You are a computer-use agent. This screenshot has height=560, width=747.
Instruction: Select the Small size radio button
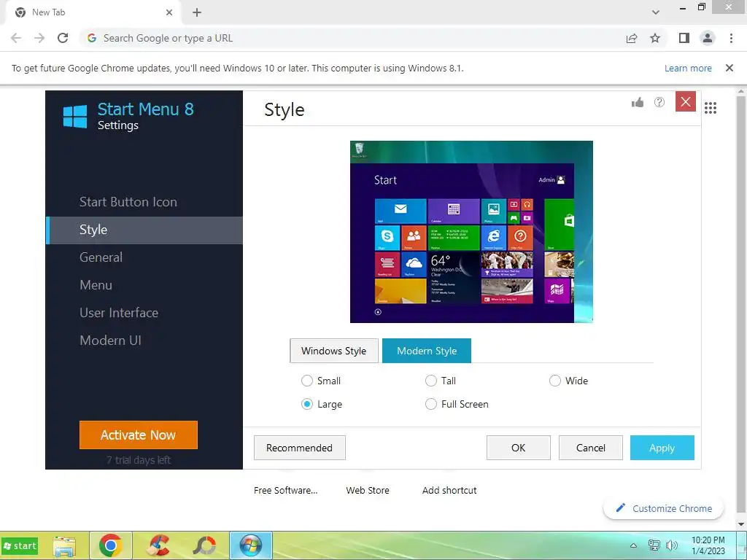coord(307,381)
